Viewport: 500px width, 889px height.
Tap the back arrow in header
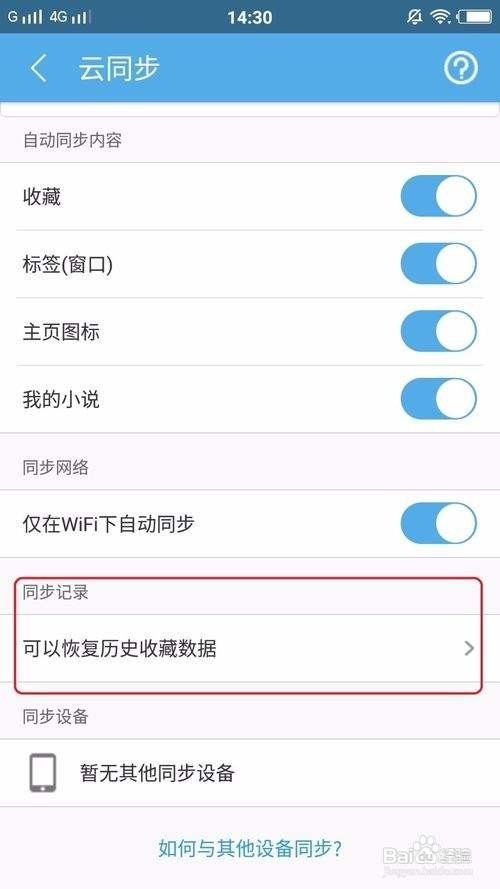click(38, 68)
